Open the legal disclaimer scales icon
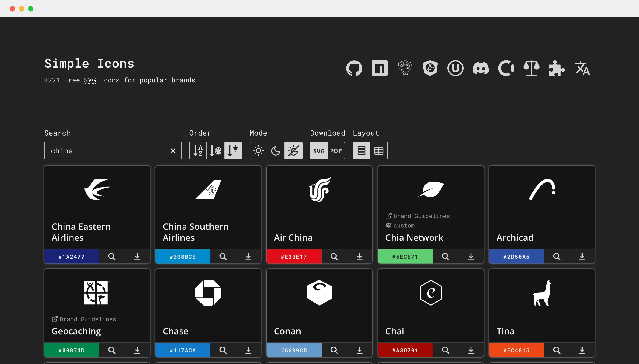Image resolution: width=639 pixels, height=364 pixels. click(x=531, y=68)
